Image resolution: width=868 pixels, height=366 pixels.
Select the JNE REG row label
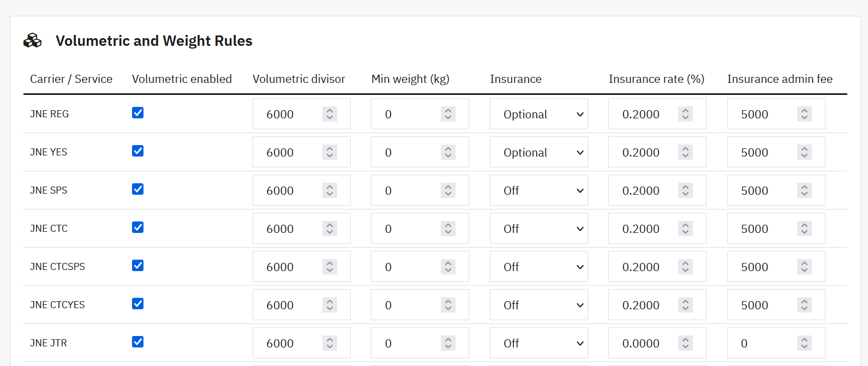tap(49, 114)
